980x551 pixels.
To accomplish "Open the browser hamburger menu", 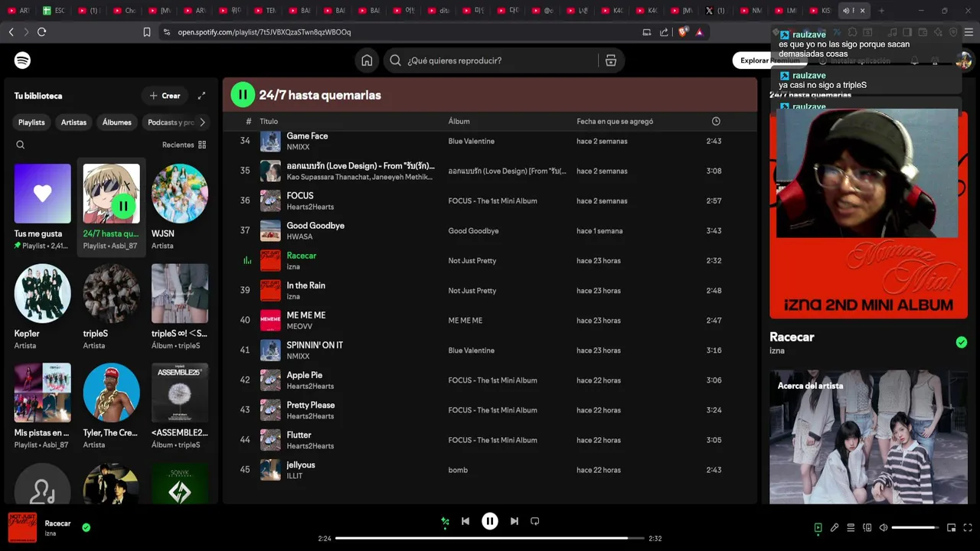I will 969,32.
